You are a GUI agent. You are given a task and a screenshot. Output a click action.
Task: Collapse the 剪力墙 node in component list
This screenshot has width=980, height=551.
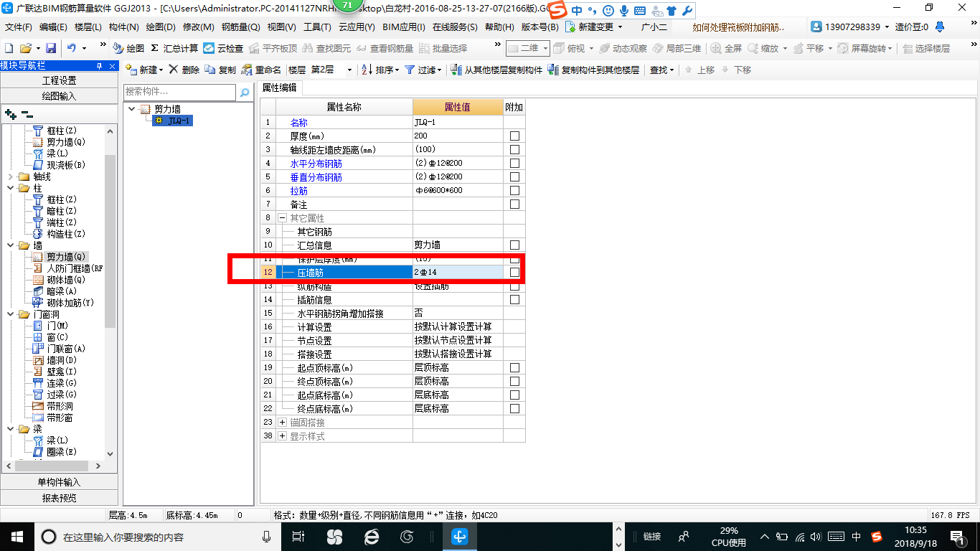pos(131,109)
